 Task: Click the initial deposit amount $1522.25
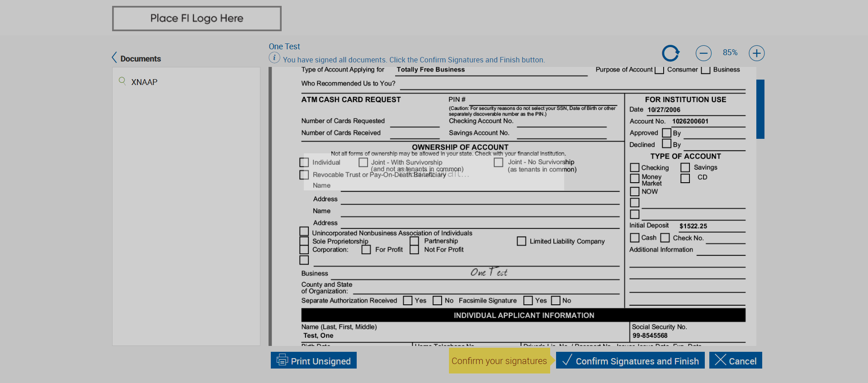coord(693,226)
